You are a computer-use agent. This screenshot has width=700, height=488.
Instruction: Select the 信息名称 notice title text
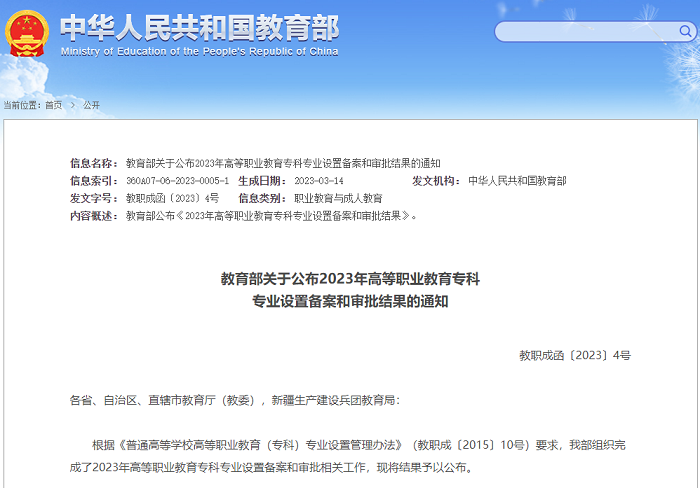tap(283, 163)
